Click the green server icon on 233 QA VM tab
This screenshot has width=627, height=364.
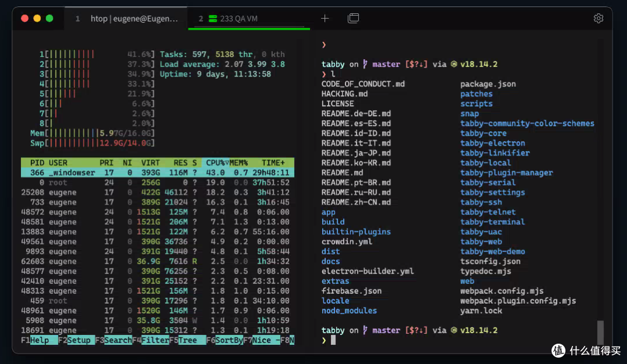[212, 19]
